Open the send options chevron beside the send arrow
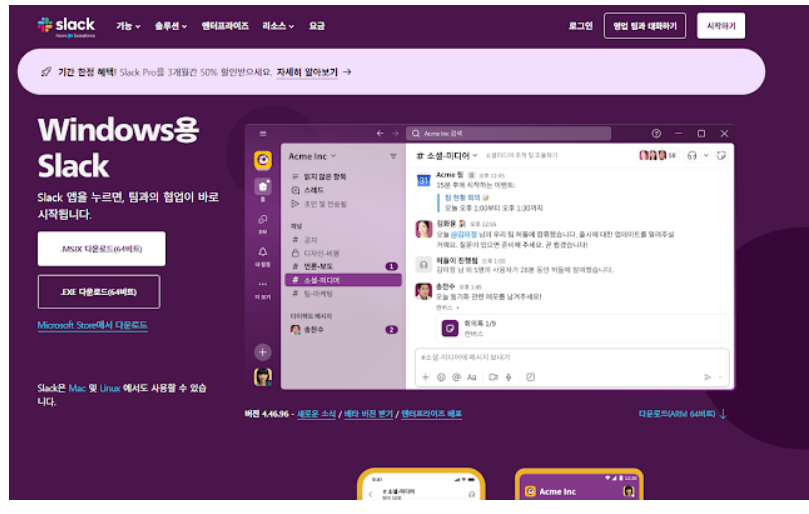Screen dimensions: 809x514 (x=721, y=377)
